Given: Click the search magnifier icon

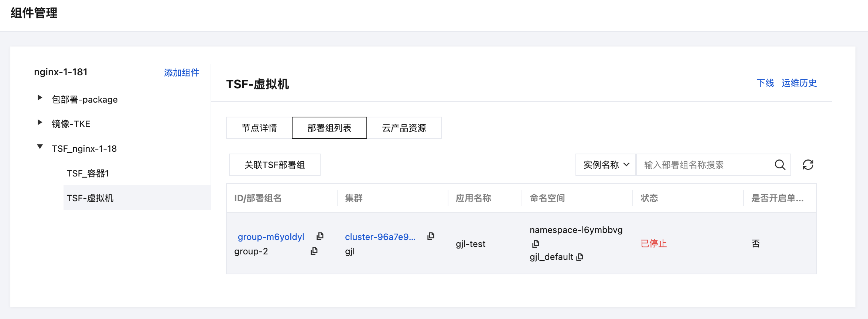Looking at the screenshot, I should click(x=780, y=165).
